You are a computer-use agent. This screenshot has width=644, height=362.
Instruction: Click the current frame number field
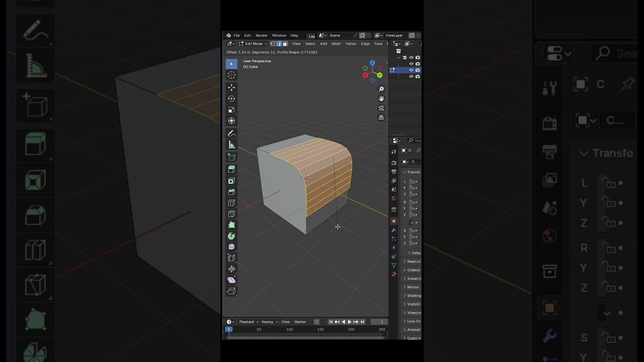[379, 322]
